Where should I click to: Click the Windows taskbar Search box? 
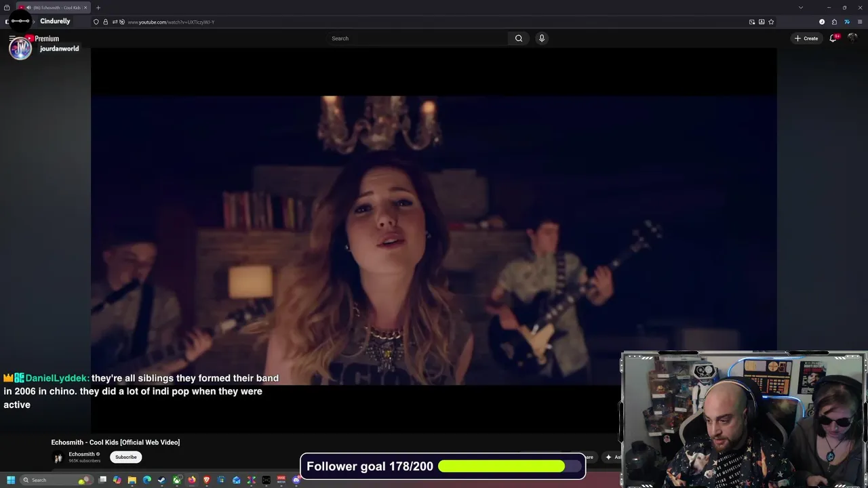tap(56, 480)
